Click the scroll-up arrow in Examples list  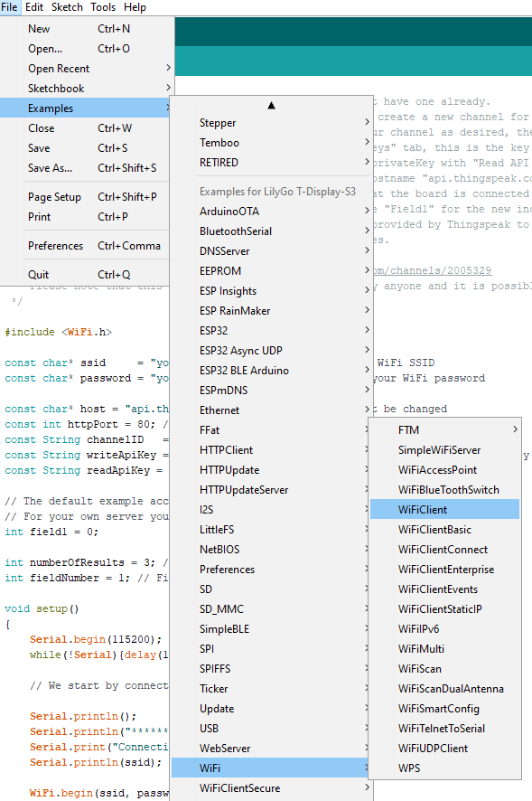[271, 106]
